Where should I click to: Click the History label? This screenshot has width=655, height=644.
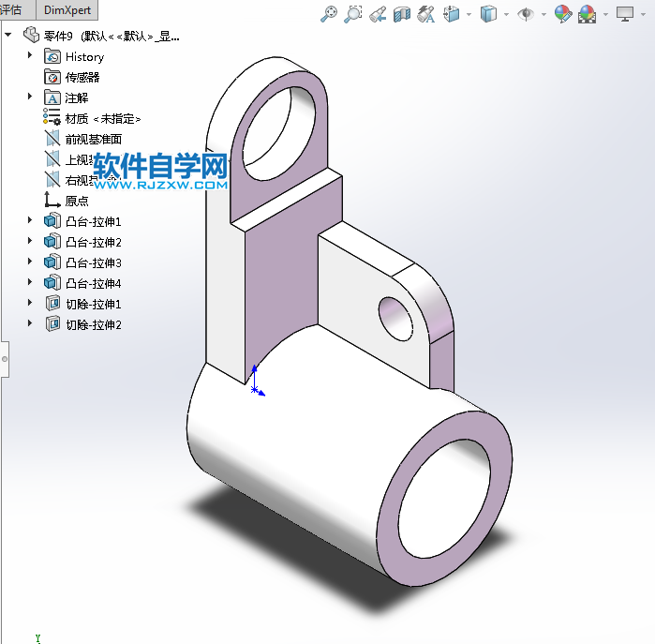pos(84,57)
